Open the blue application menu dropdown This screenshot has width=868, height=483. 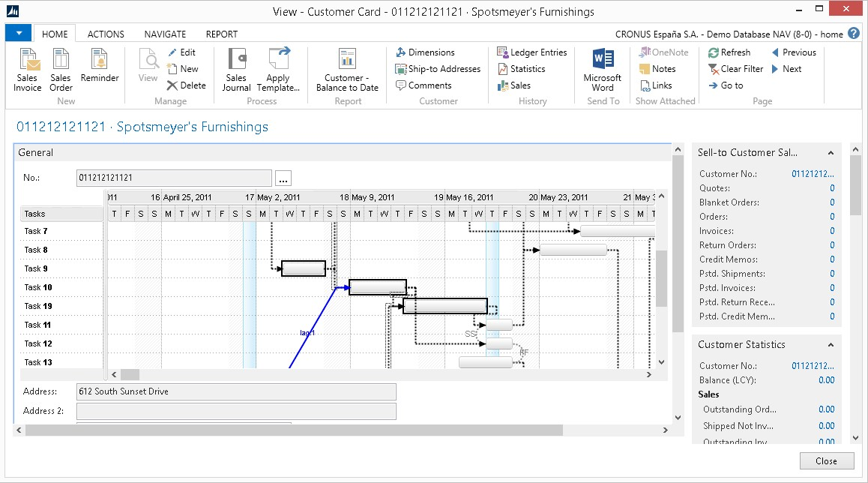click(18, 34)
